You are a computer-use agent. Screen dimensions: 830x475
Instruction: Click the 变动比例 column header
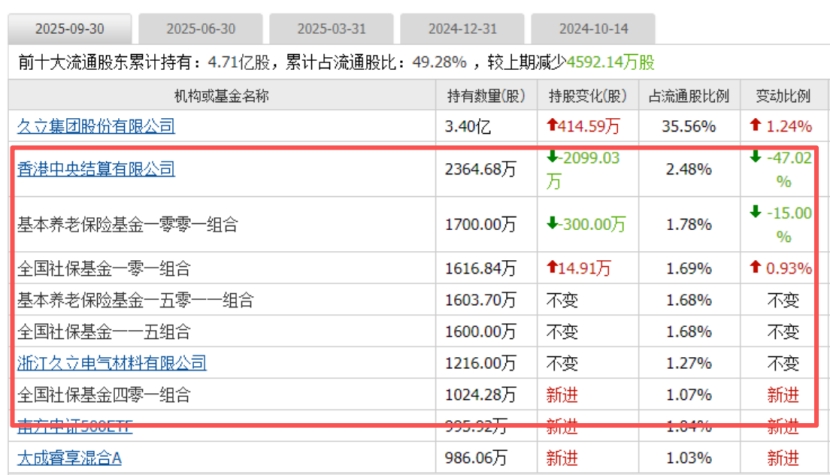783,96
